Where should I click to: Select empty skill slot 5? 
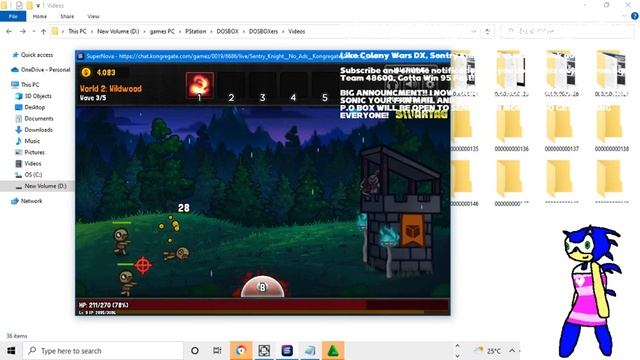(x=325, y=86)
